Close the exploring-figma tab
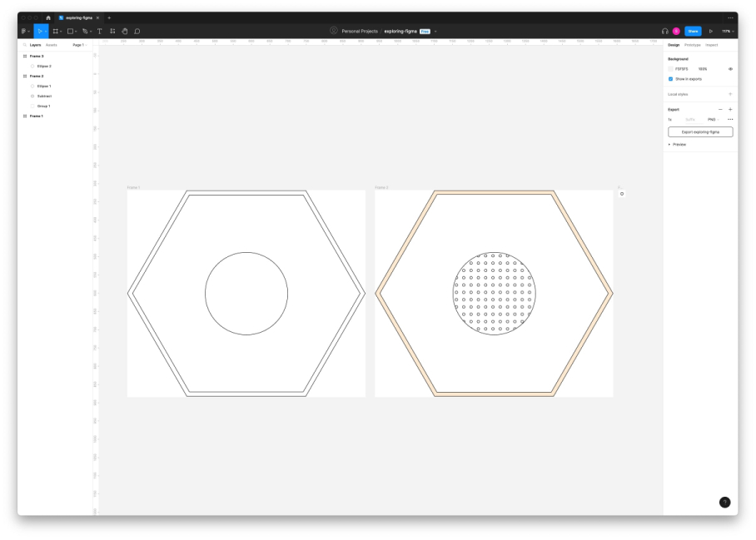 point(98,17)
